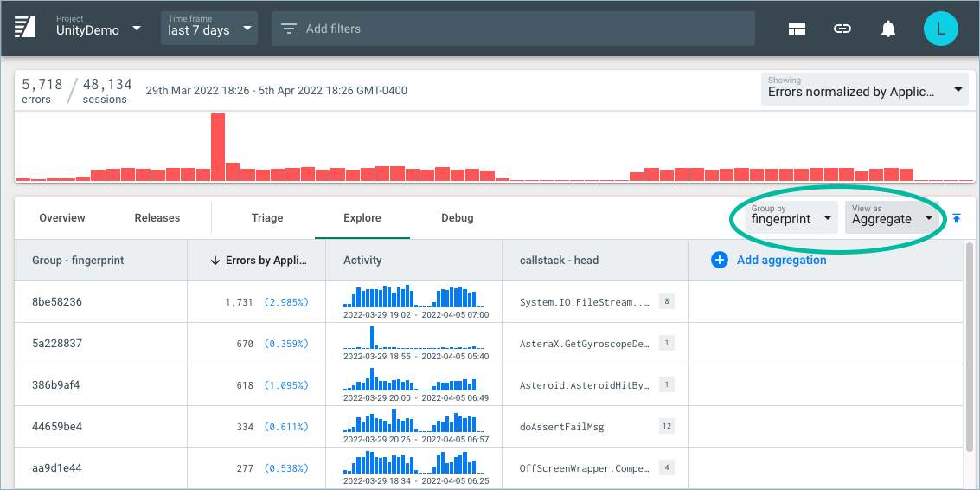Click the Add aggregation link
The width and height of the screenshot is (980, 490).
pyautogui.click(x=781, y=260)
